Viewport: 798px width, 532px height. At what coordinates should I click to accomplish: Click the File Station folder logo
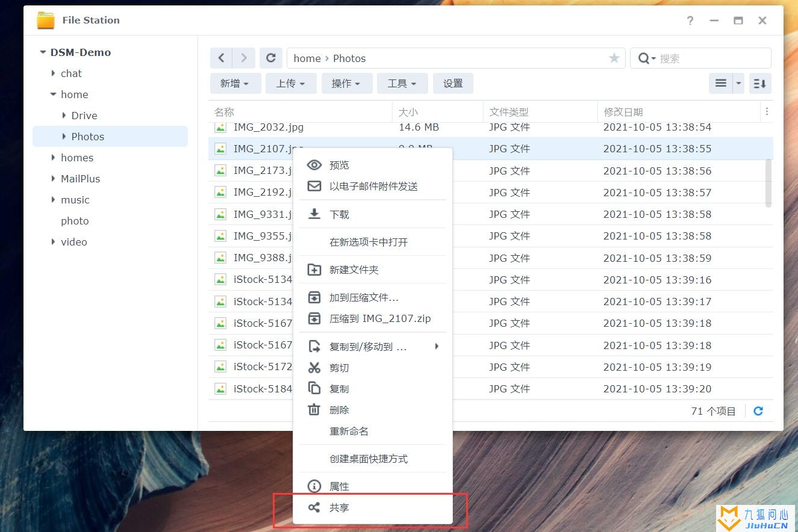(46, 20)
